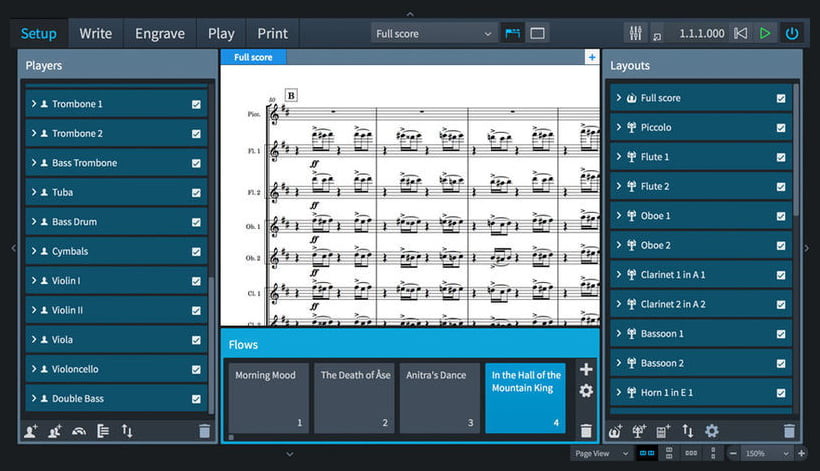The image size is (820, 471).
Task: Start playback with the play button
Action: (765, 33)
